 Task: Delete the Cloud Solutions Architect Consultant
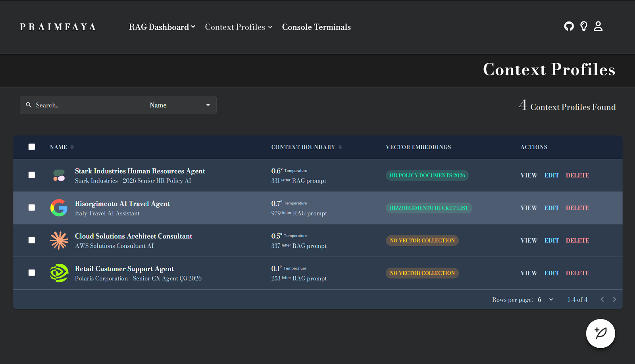577,241
